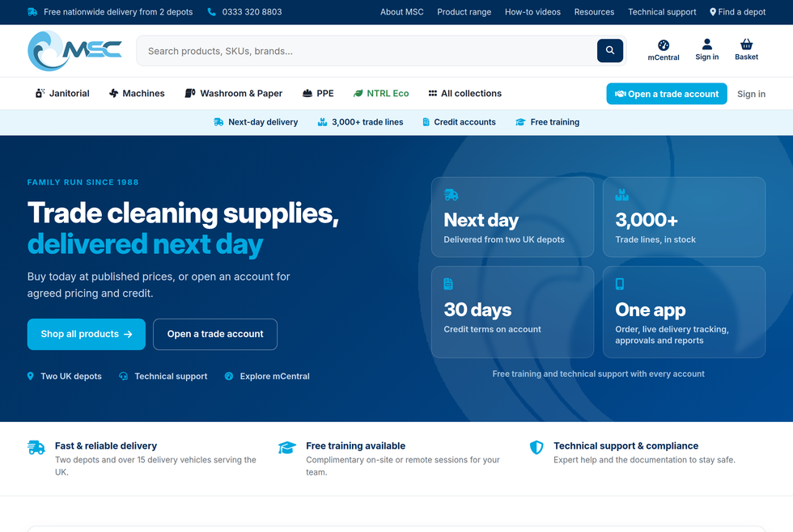Open Product range link
Screen dimensions: 793x532
pyautogui.click(x=464, y=11)
